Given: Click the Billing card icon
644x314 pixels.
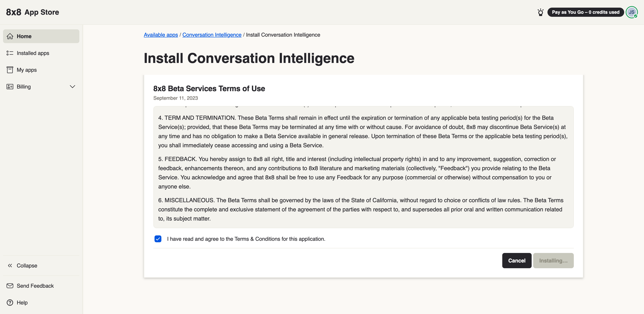Looking at the screenshot, I should coord(10,86).
